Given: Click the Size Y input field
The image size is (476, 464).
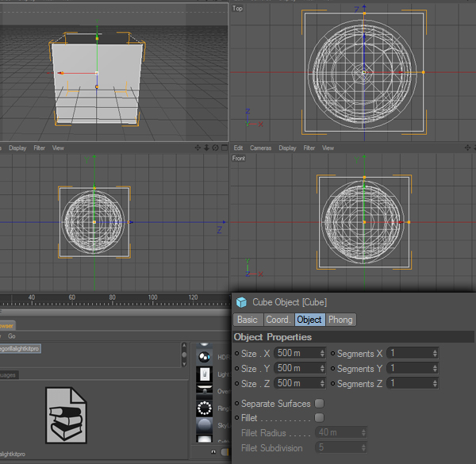Looking at the screenshot, I should 300,368.
